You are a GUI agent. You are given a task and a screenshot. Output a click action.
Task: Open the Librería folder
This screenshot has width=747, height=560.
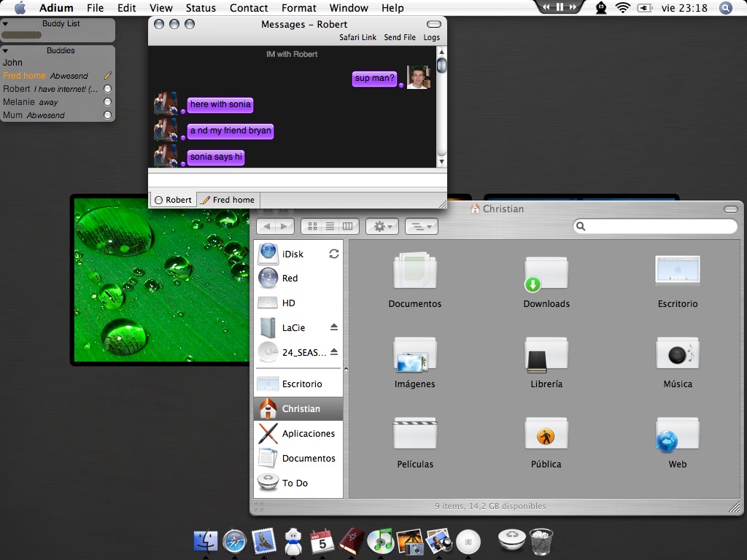tap(546, 354)
